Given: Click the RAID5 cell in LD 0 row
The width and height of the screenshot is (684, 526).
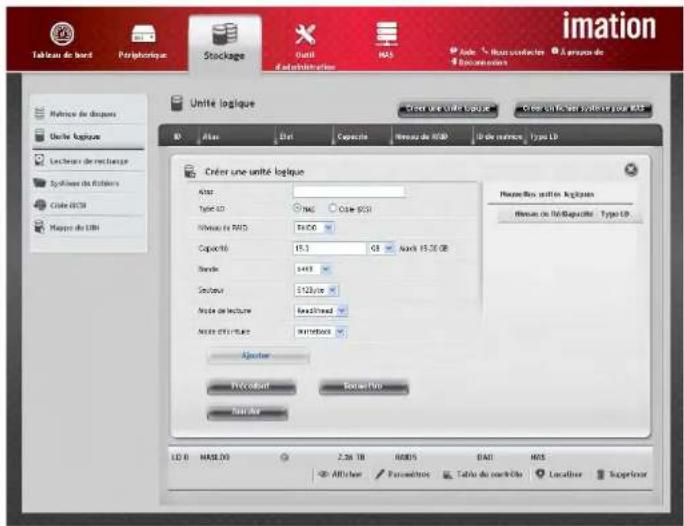Looking at the screenshot, I should point(406,457).
